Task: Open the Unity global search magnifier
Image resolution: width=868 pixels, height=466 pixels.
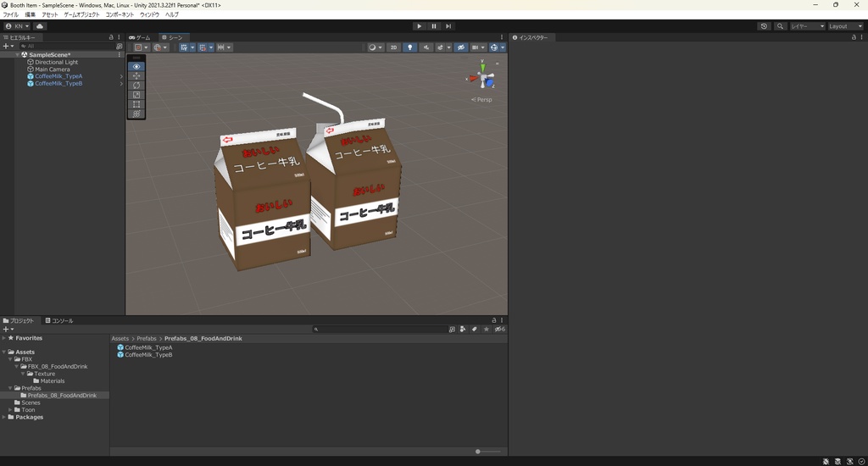Action: click(780, 26)
